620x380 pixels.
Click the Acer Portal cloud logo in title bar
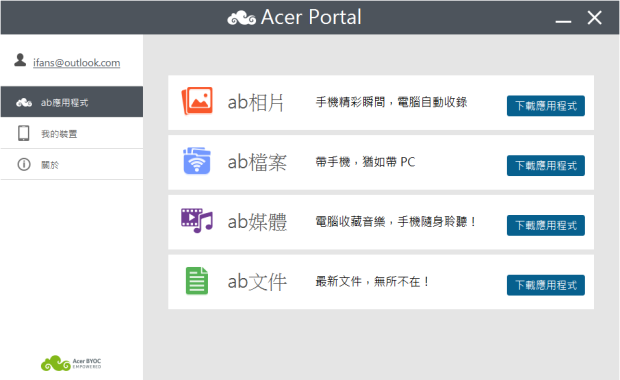(242, 18)
